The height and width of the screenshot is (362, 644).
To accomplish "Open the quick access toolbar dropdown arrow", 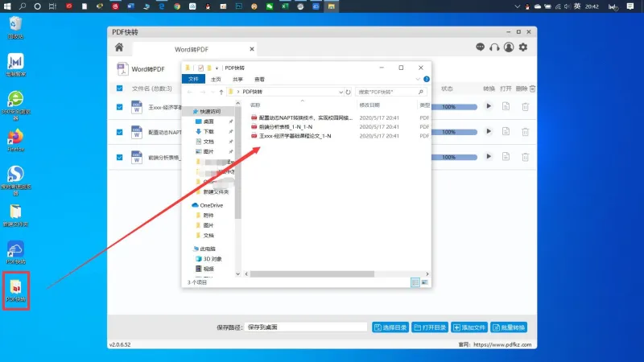I will tap(217, 68).
